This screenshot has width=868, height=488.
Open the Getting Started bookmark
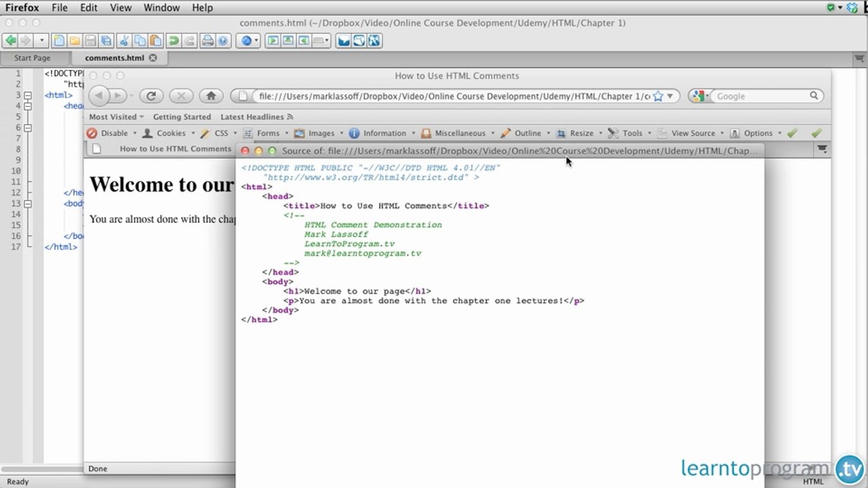coord(182,117)
